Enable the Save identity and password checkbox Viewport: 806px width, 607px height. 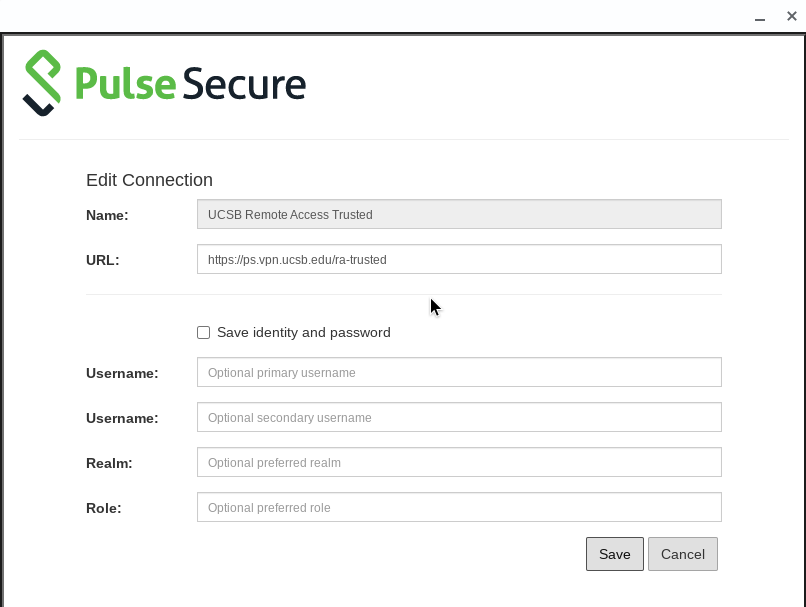tap(204, 333)
